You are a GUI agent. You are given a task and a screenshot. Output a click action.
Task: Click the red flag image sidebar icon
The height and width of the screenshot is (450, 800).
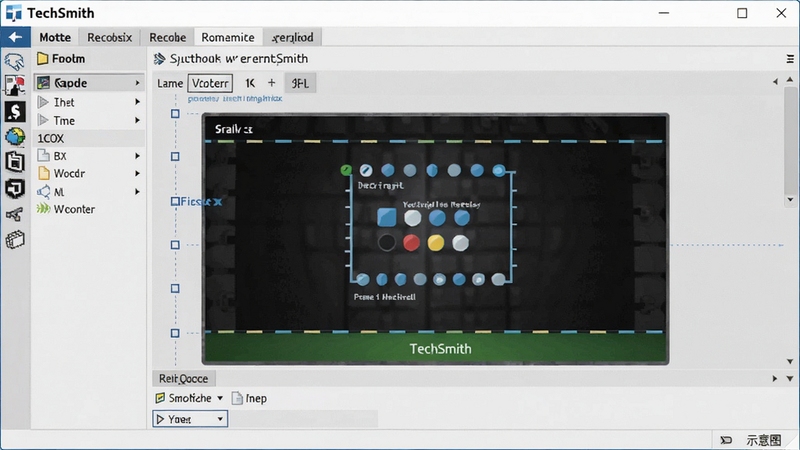[14, 86]
